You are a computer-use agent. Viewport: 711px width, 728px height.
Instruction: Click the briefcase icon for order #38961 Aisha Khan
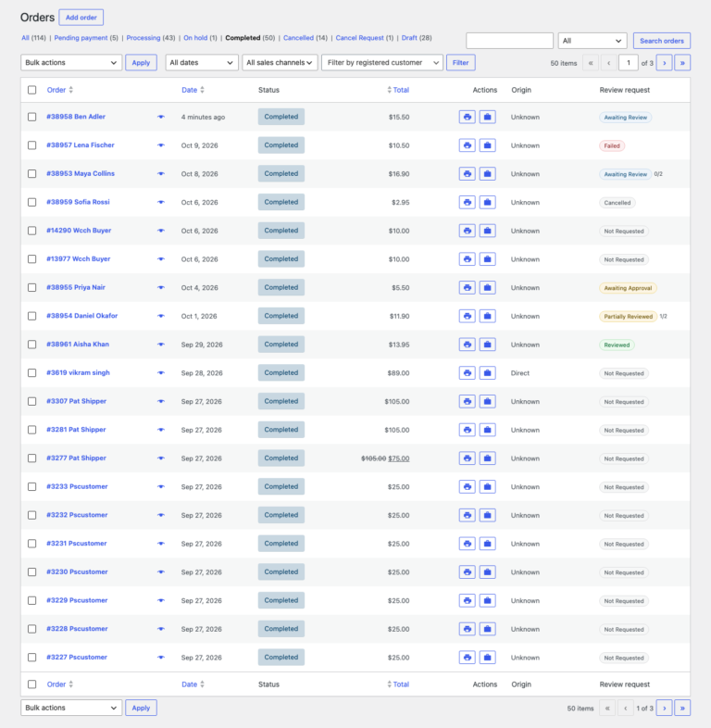click(487, 345)
